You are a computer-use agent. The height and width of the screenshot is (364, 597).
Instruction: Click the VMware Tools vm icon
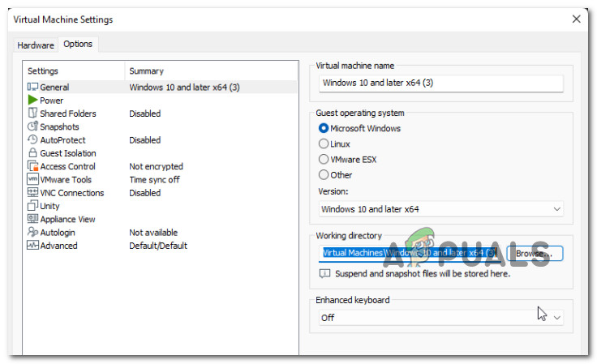click(32, 179)
